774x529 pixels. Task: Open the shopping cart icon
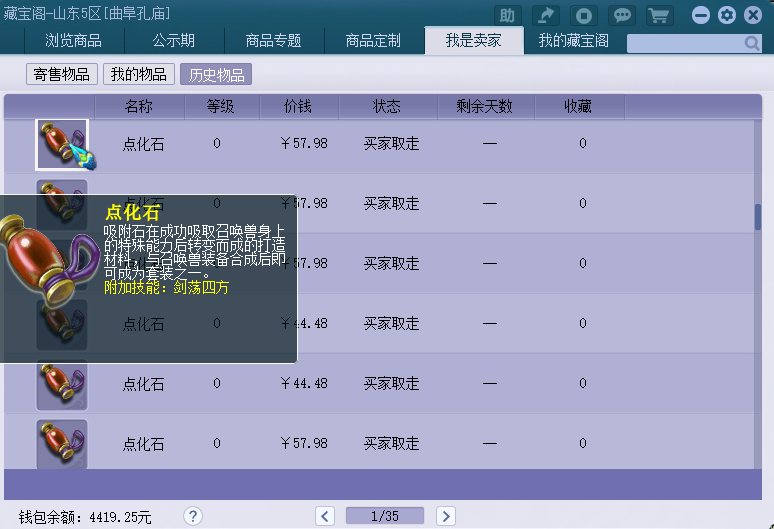[x=658, y=15]
